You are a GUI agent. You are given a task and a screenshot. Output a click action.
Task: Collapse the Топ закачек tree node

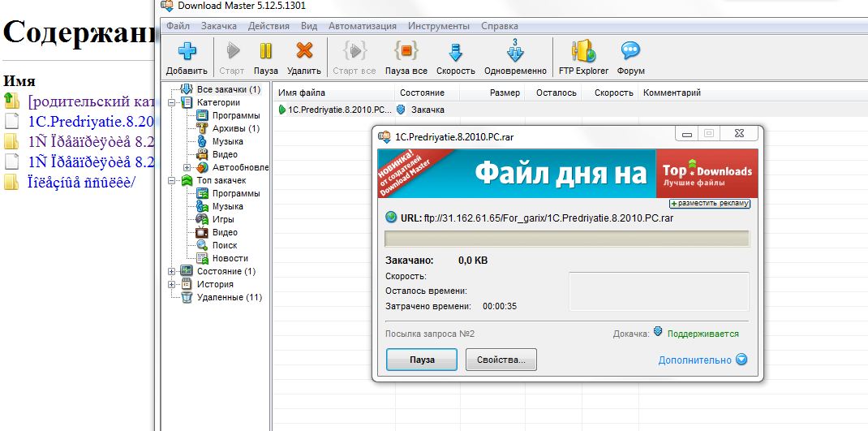coord(172,181)
